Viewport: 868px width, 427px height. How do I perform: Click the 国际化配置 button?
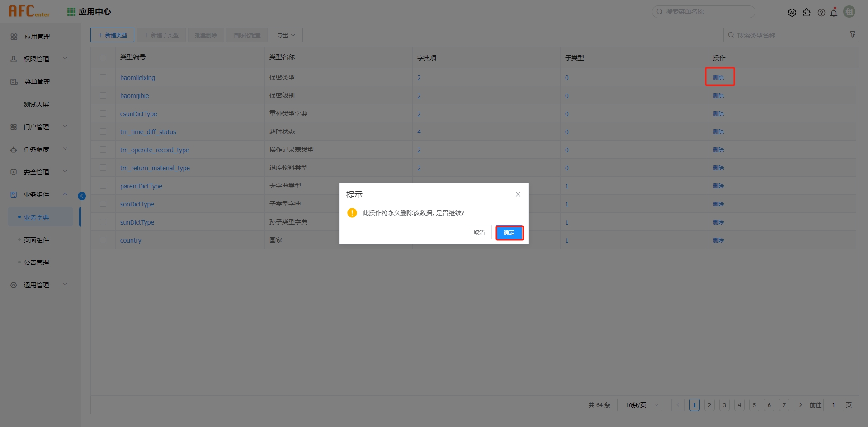click(247, 35)
